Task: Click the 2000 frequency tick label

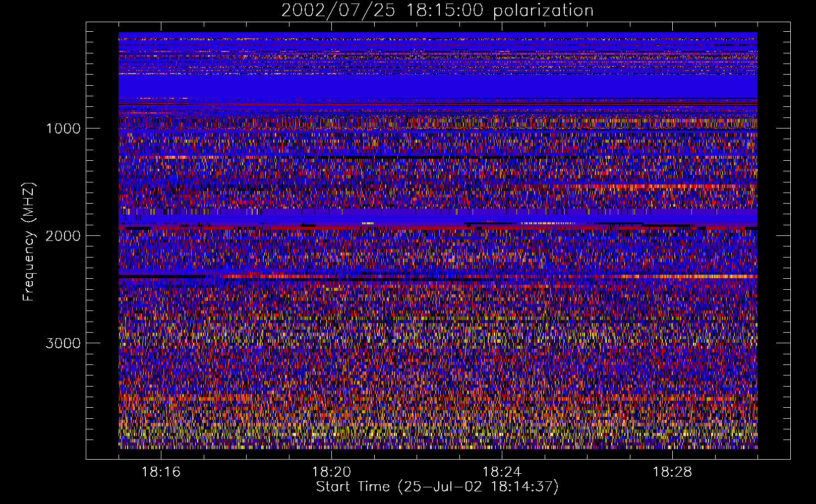Action: click(x=63, y=236)
